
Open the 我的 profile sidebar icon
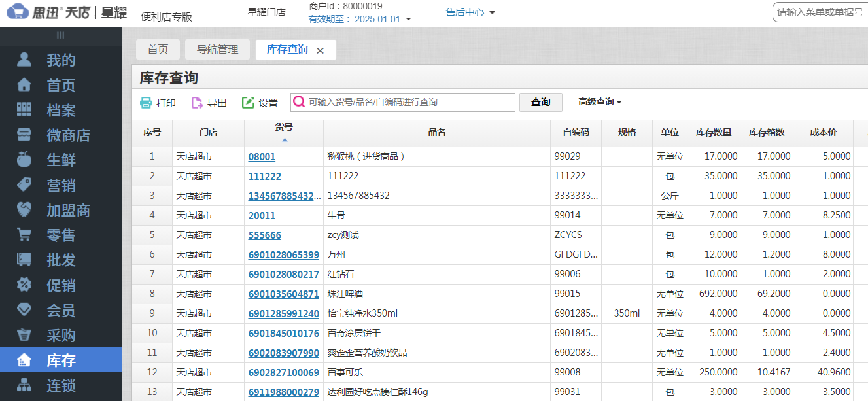[24, 60]
